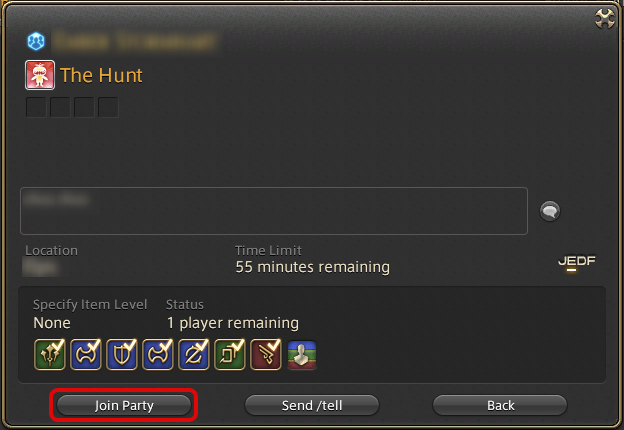624x430 pixels.
Task: Click the JEDF language indicator
Action: pyautogui.click(x=577, y=262)
